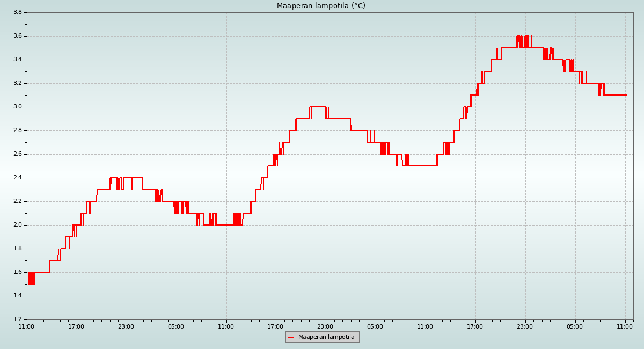Click the 1.6 value on the y-axis
The image size is (644, 349).
coord(17,272)
